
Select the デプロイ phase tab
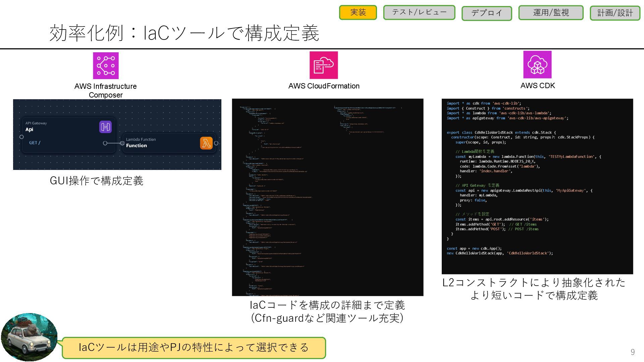point(487,13)
